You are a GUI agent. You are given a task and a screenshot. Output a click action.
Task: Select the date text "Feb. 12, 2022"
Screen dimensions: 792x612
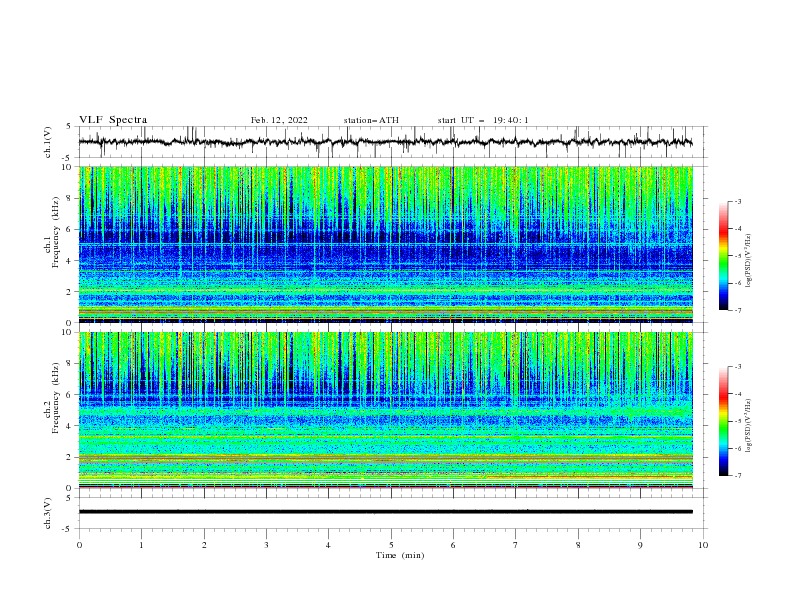point(279,120)
